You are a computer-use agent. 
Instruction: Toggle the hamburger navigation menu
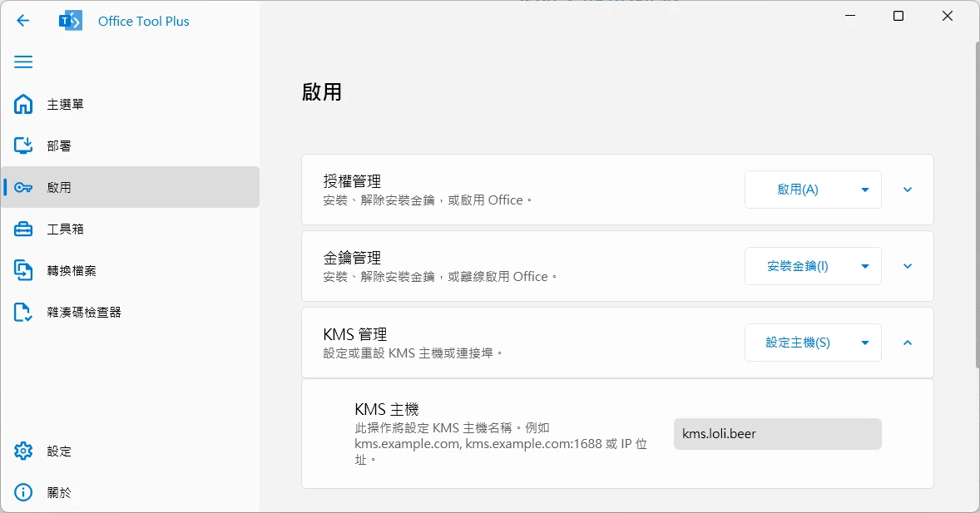click(x=23, y=62)
